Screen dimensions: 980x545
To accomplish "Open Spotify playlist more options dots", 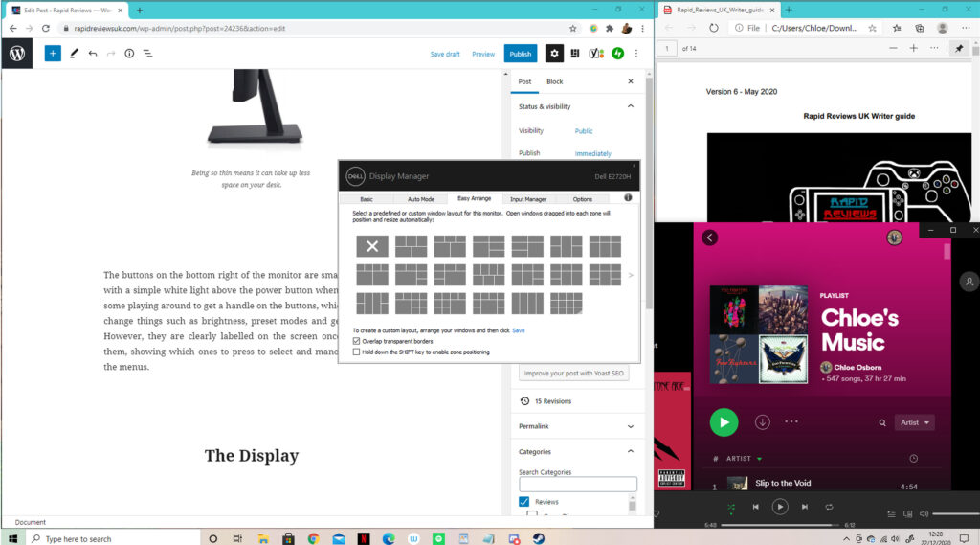I will click(x=791, y=421).
